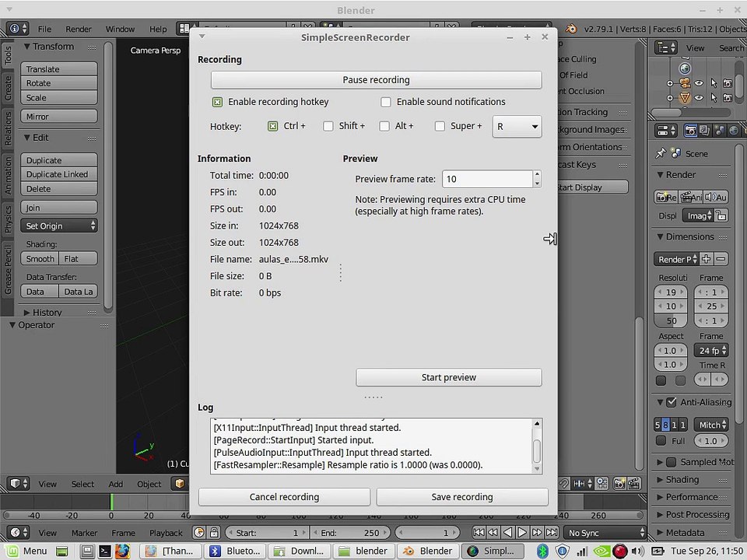
Task: Open Blender Window menu
Action: coord(120,29)
